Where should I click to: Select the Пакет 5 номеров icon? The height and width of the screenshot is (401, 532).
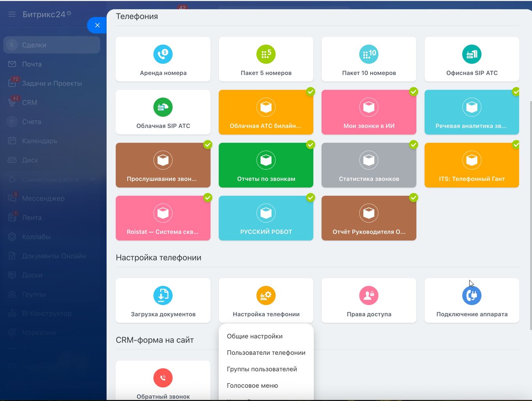click(x=266, y=54)
